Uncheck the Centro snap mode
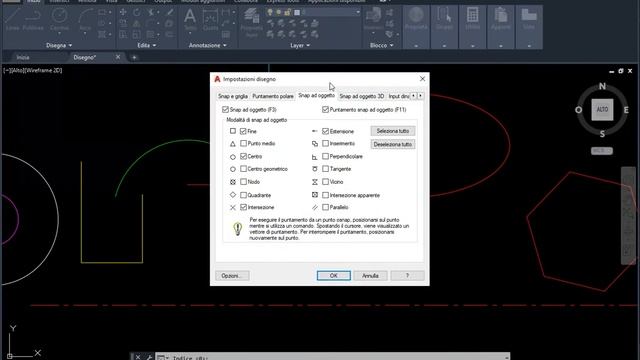Screen dimensions: 640x360 243,156
